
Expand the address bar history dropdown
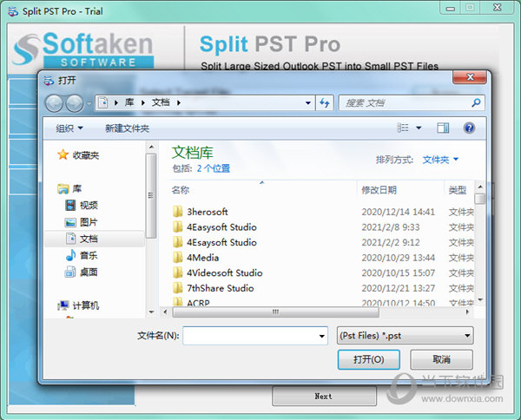point(308,103)
